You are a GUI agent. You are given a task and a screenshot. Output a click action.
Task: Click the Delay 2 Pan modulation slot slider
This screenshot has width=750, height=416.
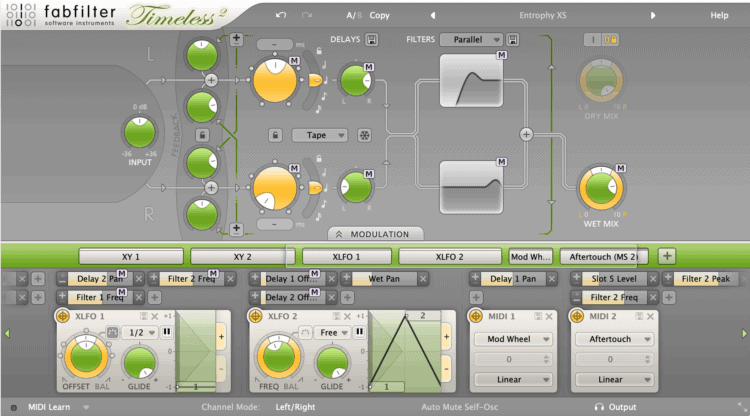pos(99,279)
